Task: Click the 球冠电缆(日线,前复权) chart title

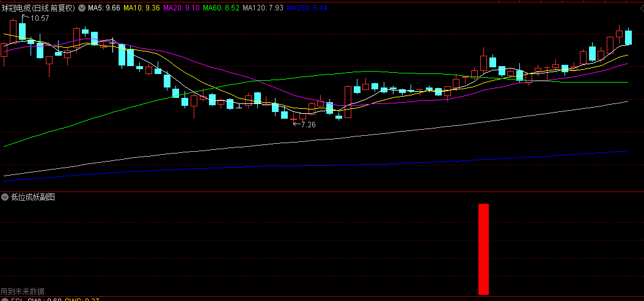Action: [38, 7]
